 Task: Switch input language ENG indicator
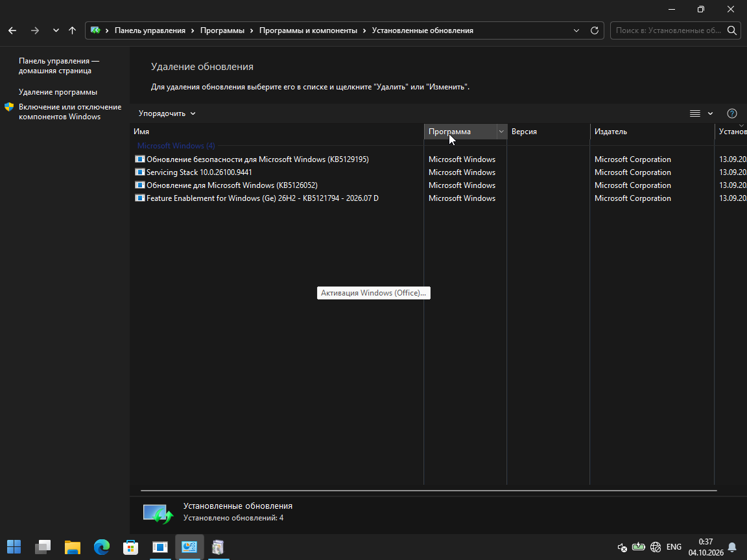674,547
